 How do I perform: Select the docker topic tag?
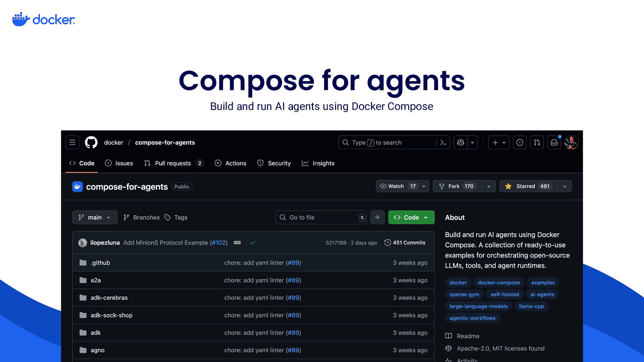point(458,282)
